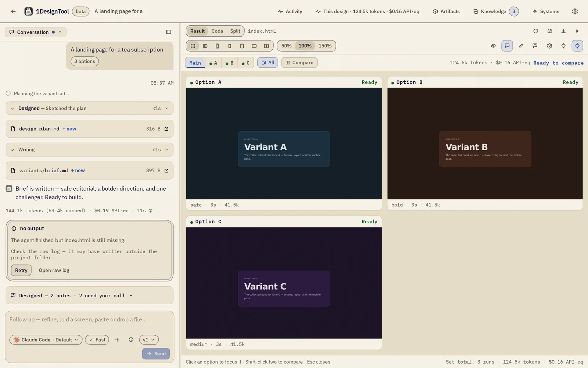The image size is (588, 368).
Task: Open the Conversation dropdown
Action: 36,32
